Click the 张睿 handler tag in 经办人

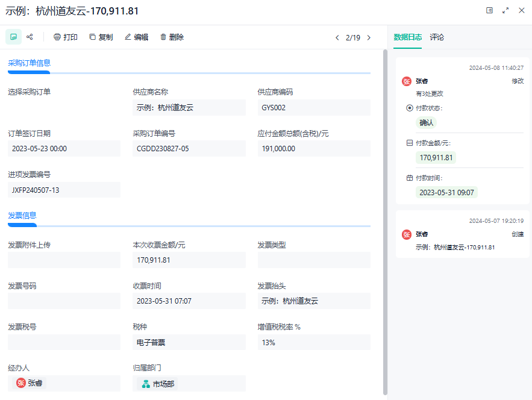tap(30, 383)
